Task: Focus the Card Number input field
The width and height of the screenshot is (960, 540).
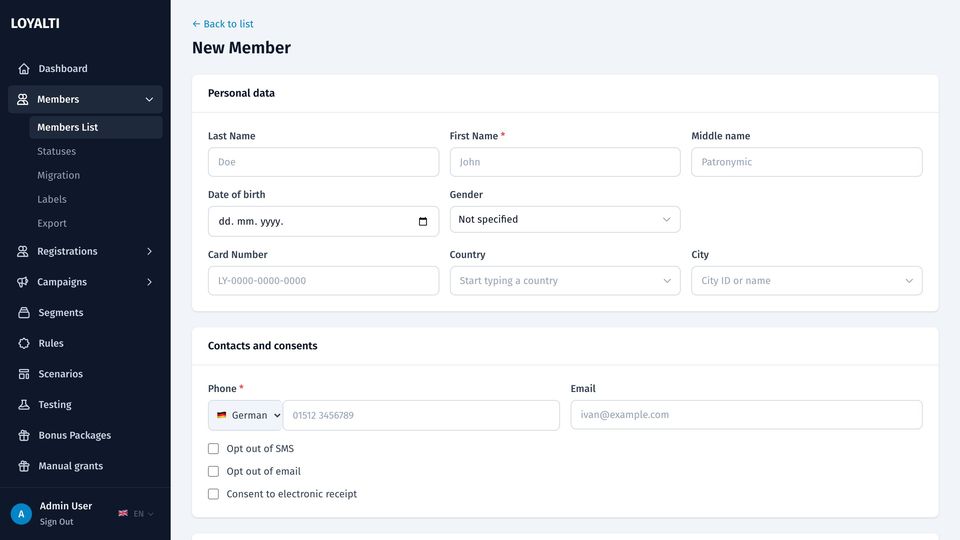Action: (323, 280)
